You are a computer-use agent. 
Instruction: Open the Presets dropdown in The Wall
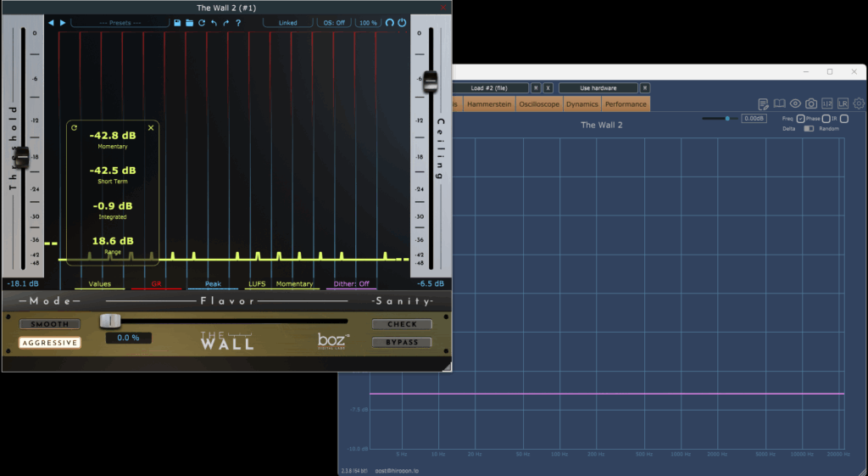click(120, 23)
